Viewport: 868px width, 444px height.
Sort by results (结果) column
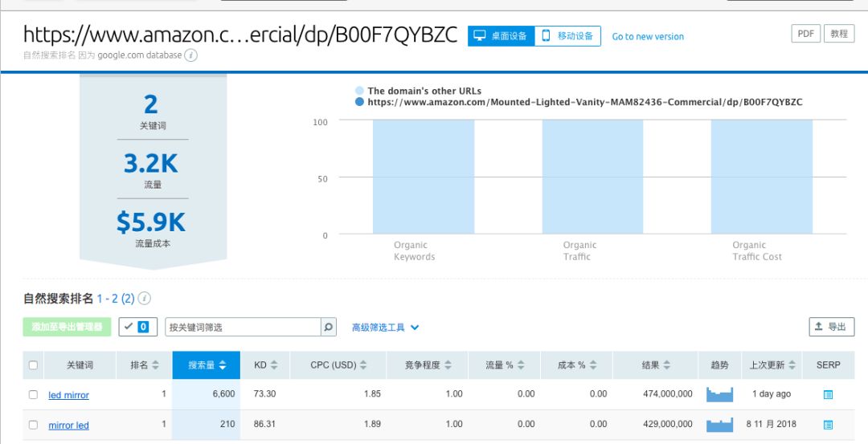(656, 365)
